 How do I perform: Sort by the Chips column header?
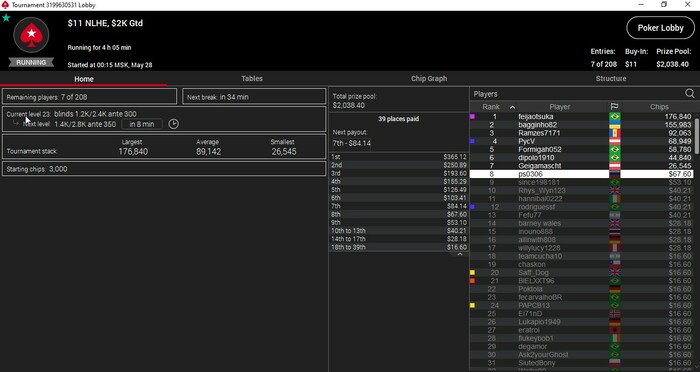[659, 107]
